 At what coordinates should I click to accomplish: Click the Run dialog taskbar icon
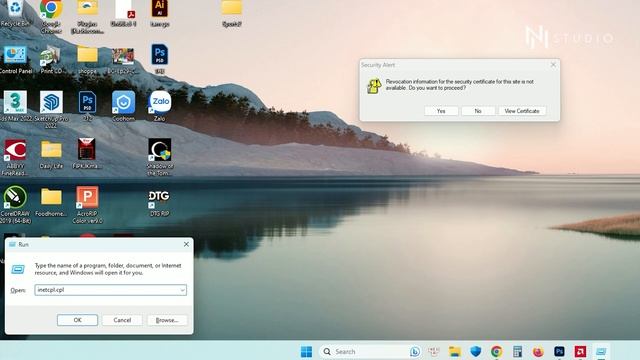point(601,351)
